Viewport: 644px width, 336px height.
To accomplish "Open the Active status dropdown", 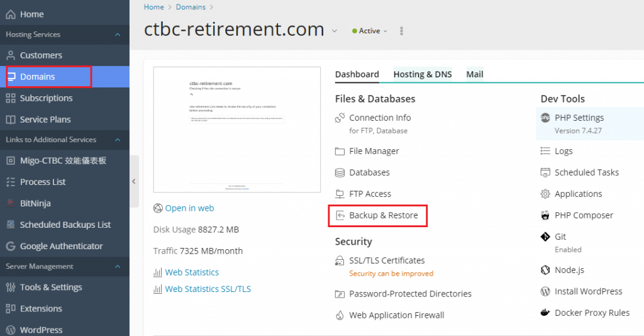I will [370, 31].
